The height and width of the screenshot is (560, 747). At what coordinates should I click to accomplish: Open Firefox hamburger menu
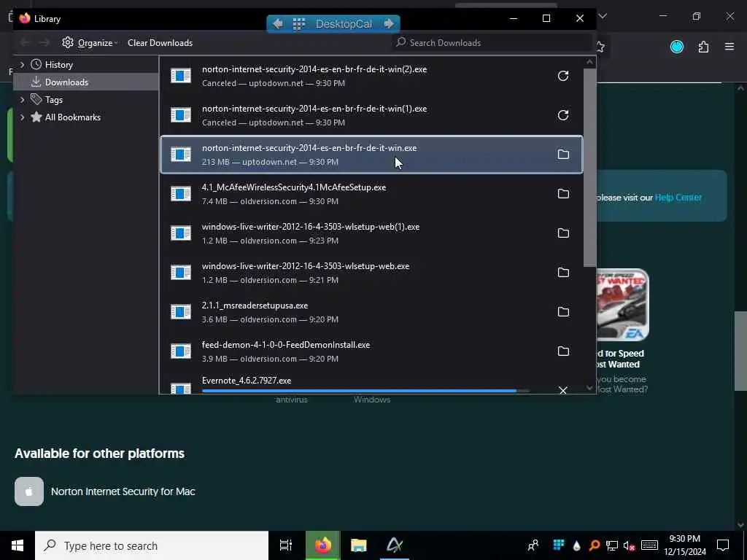(729, 47)
